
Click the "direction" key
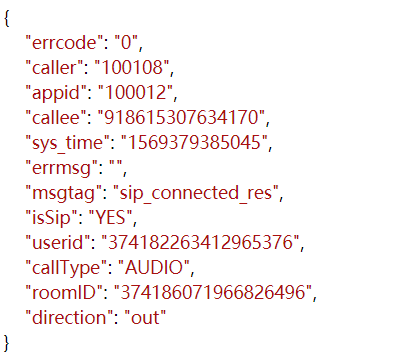coord(69,318)
